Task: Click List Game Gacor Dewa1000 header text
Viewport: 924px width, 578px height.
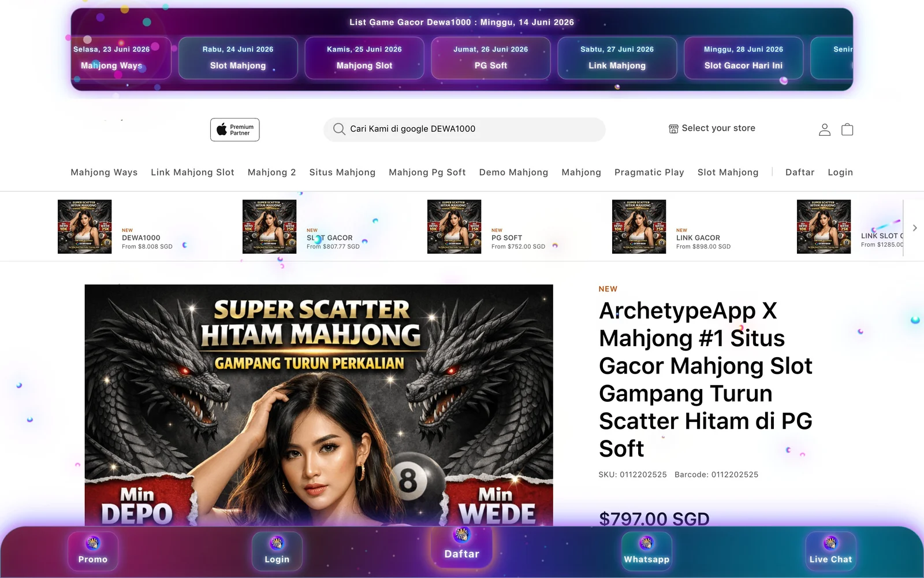Action: (461, 22)
